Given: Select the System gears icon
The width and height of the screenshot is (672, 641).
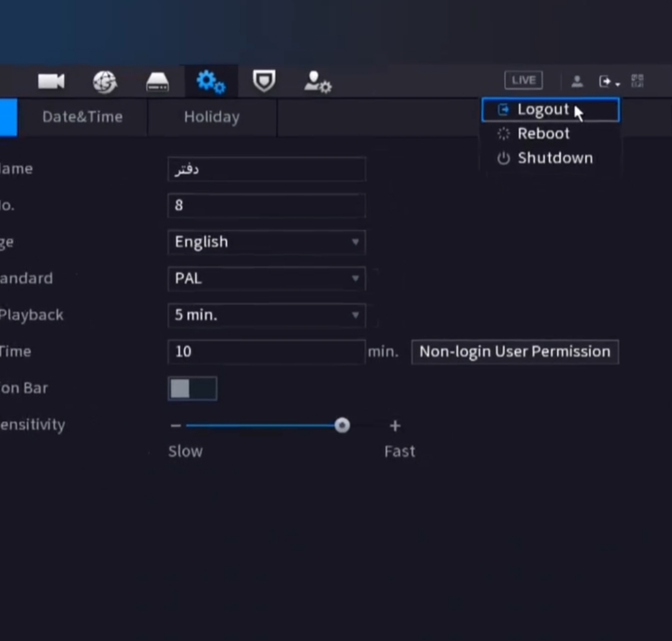Looking at the screenshot, I should pos(211,82).
